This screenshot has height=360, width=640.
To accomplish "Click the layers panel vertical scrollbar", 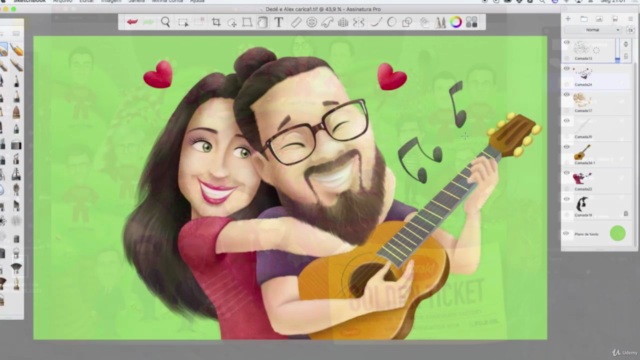I will [636, 155].
